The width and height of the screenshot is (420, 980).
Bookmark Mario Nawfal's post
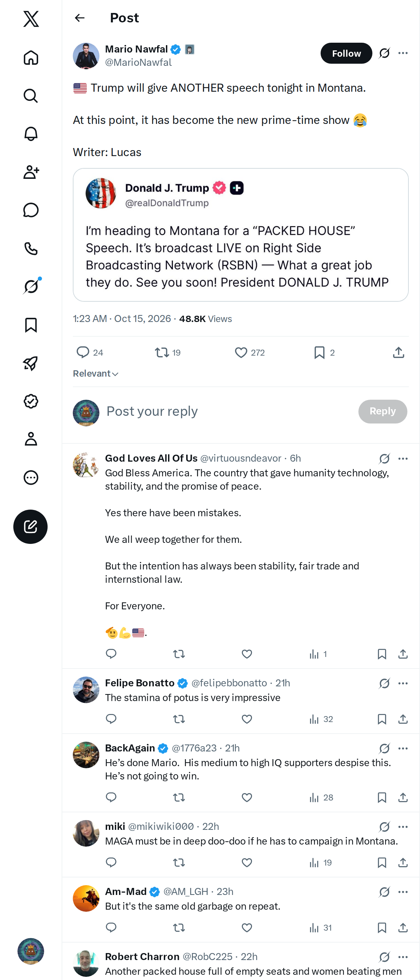[319, 353]
